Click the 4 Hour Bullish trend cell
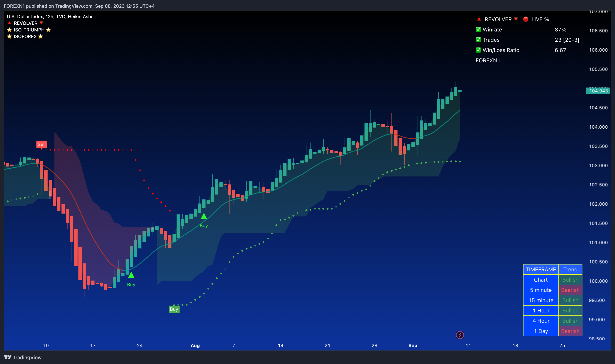Screen dimensions: 615x364 tap(570, 321)
